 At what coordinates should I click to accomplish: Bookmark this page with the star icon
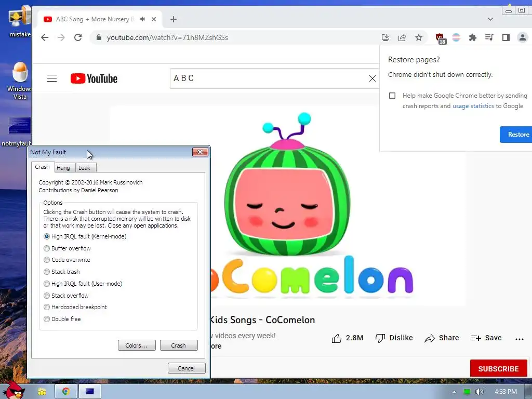[x=419, y=37]
